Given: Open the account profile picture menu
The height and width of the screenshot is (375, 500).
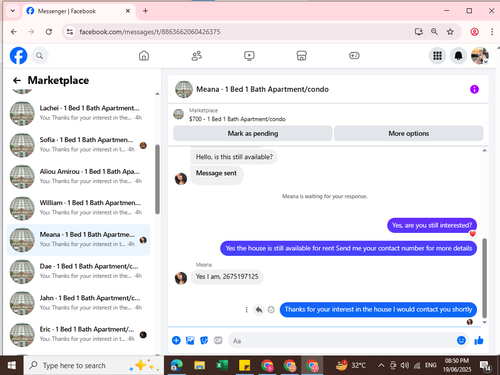Looking at the screenshot, I should pyautogui.click(x=480, y=56).
